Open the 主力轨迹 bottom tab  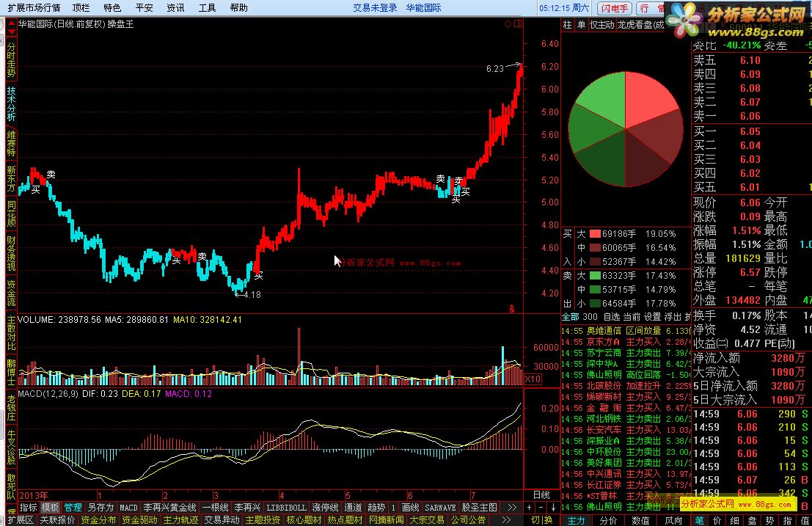pyautogui.click(x=180, y=520)
